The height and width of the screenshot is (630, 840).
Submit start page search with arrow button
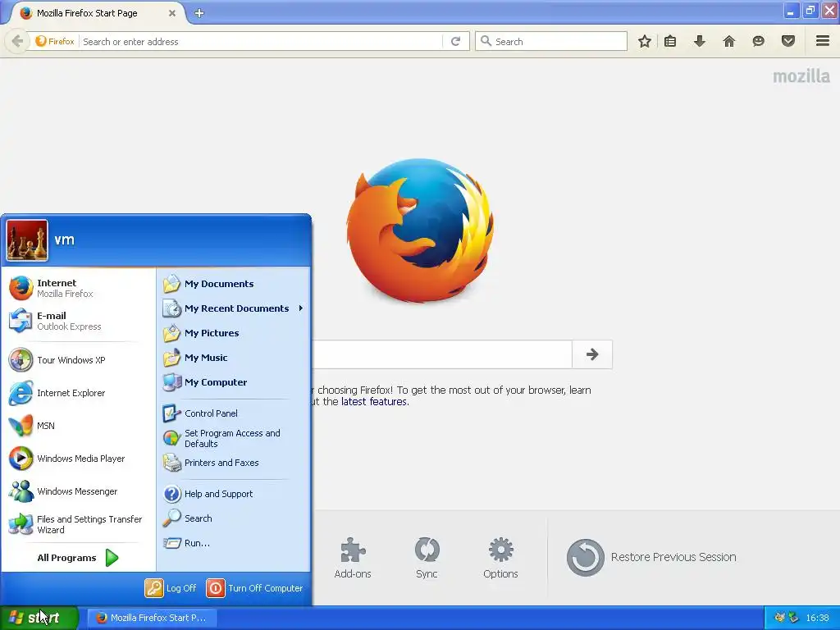tap(592, 354)
